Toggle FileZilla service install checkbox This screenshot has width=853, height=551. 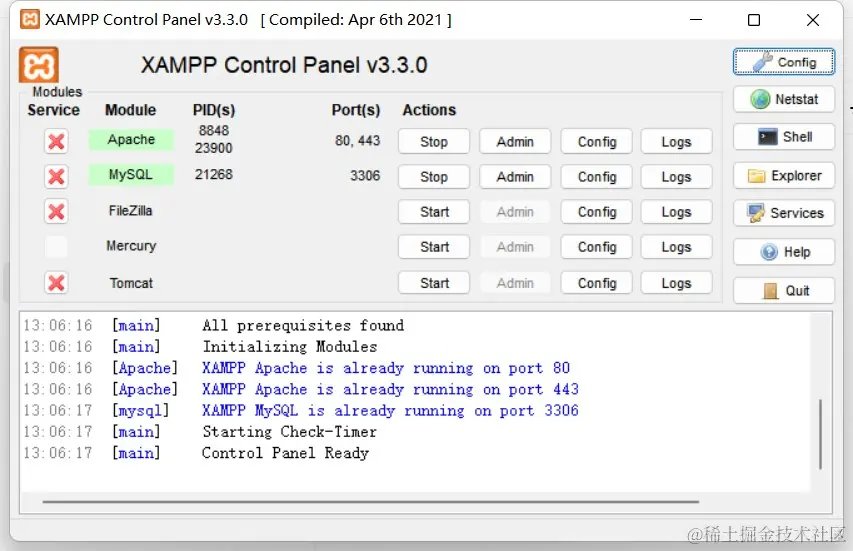(56, 212)
